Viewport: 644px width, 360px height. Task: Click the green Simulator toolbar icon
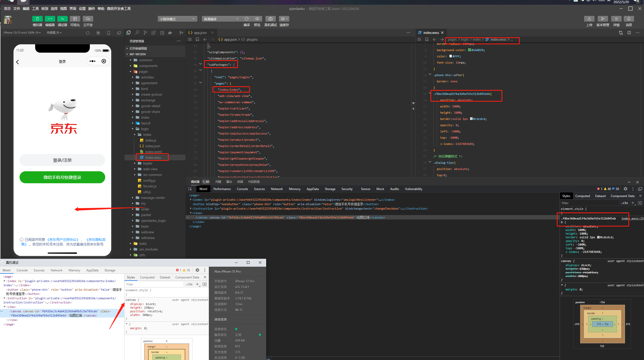point(37,19)
